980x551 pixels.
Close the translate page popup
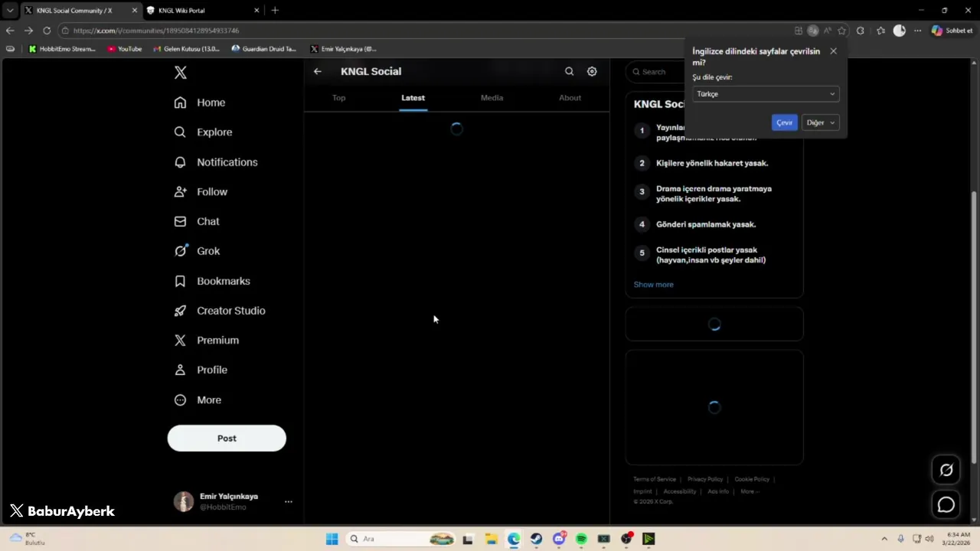[833, 51]
